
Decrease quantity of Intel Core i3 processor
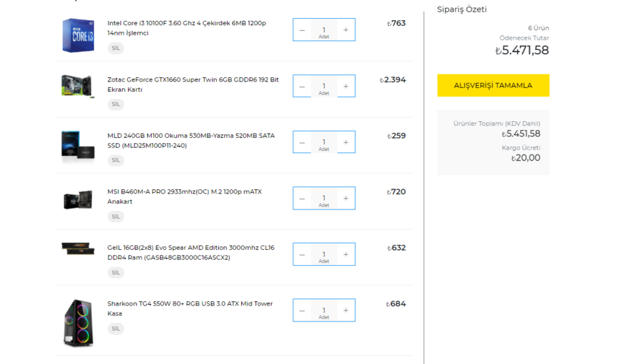pyautogui.click(x=302, y=30)
